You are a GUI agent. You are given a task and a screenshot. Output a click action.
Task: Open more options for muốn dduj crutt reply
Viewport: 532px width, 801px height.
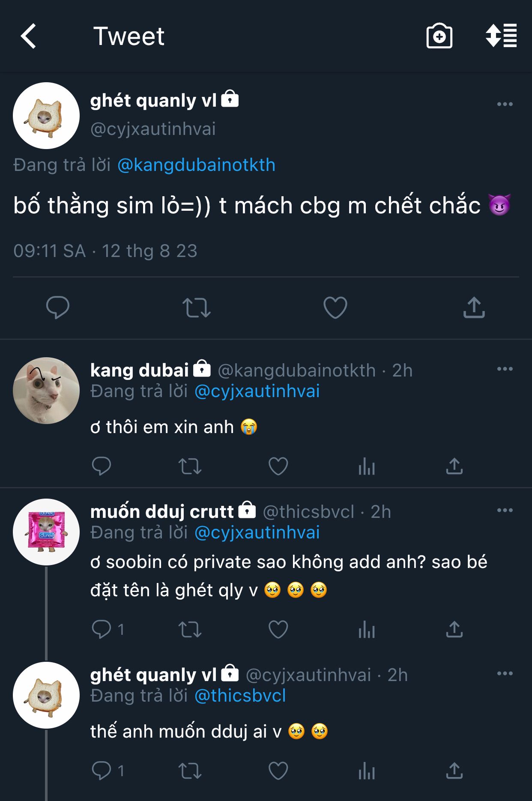click(x=505, y=510)
